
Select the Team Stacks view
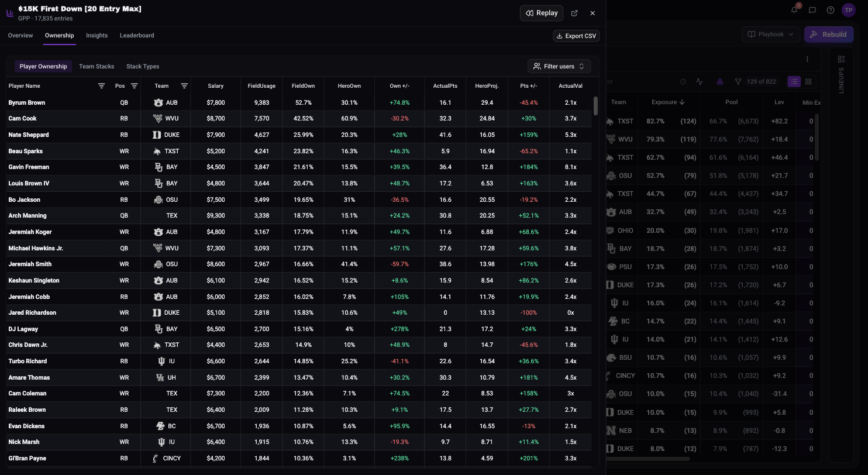point(97,67)
